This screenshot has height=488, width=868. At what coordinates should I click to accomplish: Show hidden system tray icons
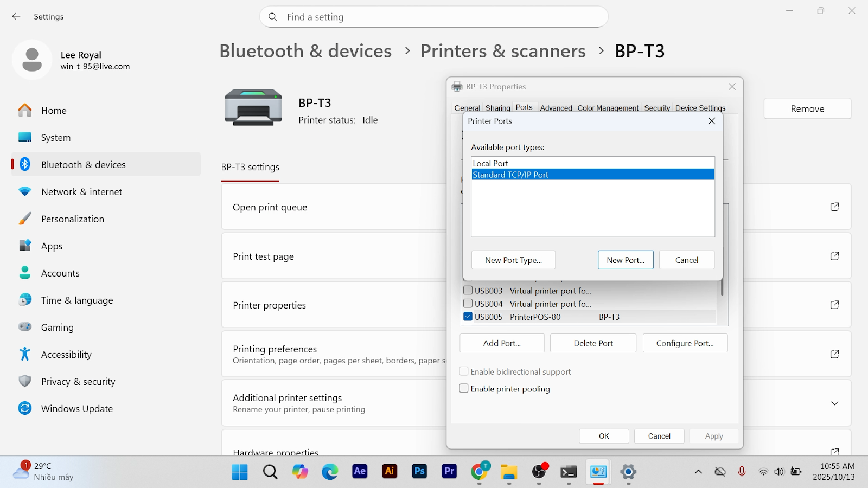pyautogui.click(x=698, y=472)
